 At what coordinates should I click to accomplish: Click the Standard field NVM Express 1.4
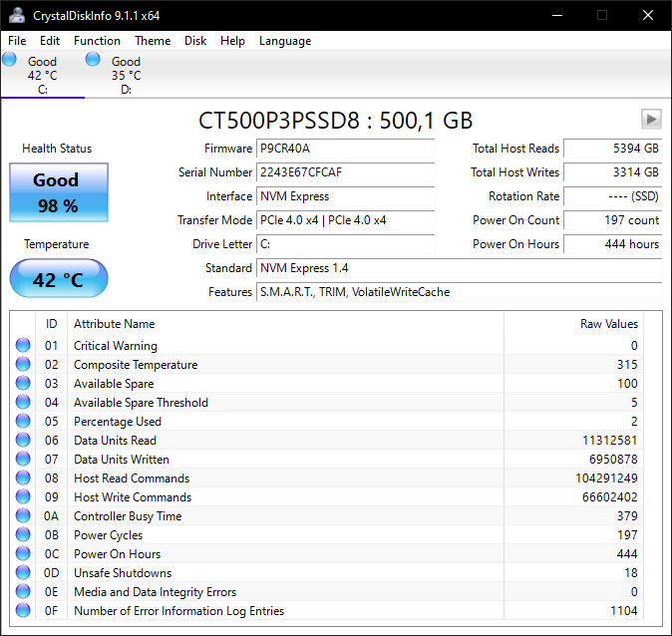pyautogui.click(x=460, y=268)
